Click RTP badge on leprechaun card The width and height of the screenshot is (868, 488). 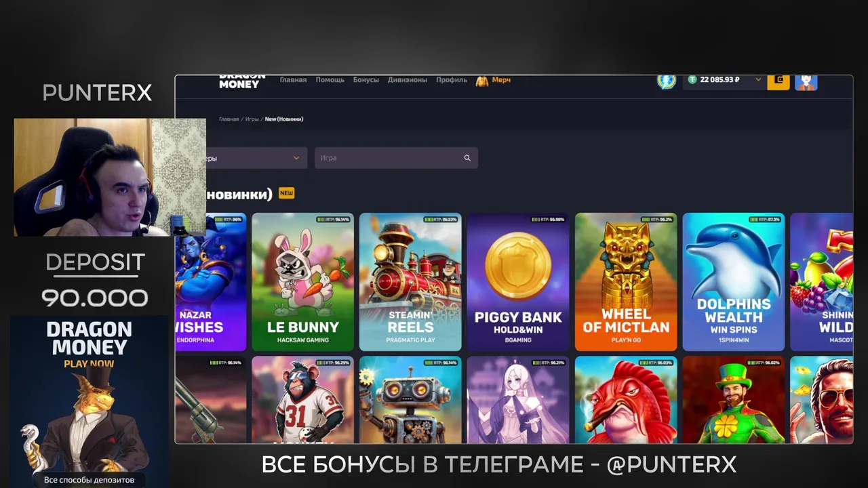[764, 363]
